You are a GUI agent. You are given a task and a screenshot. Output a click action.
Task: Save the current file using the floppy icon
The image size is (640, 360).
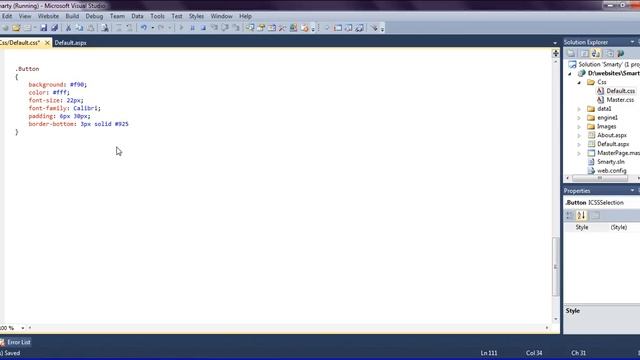(43, 28)
